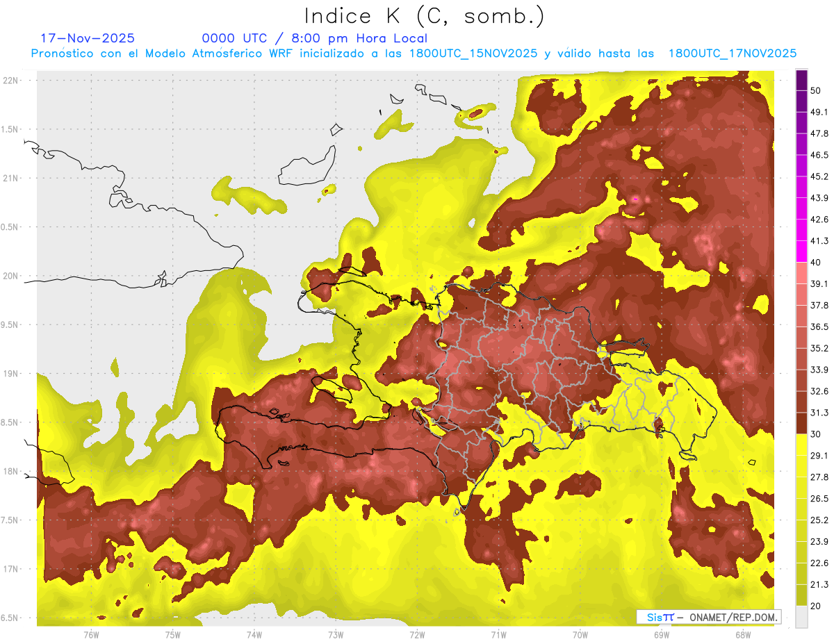834x644 pixels.
Task: Click the 73W longitude label
Action: [336, 634]
